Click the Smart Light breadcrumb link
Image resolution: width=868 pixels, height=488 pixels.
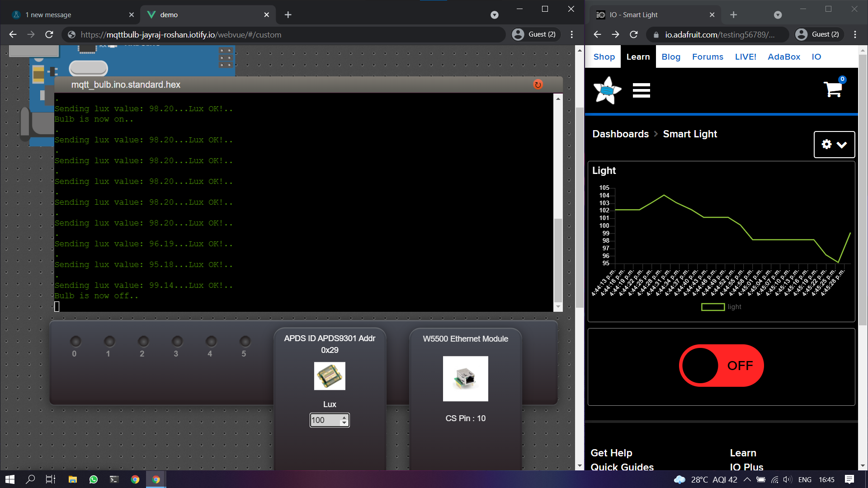coord(690,134)
